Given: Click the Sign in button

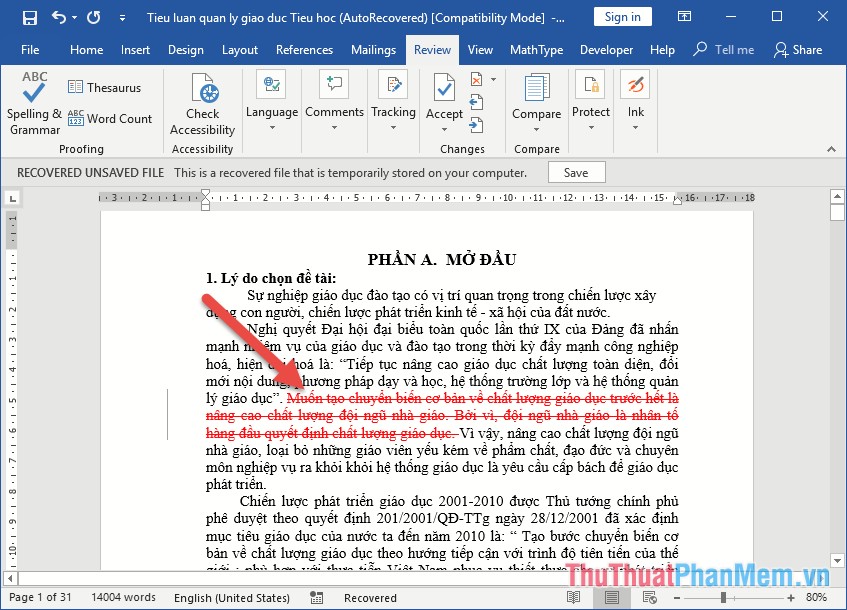Looking at the screenshot, I should 622,17.
